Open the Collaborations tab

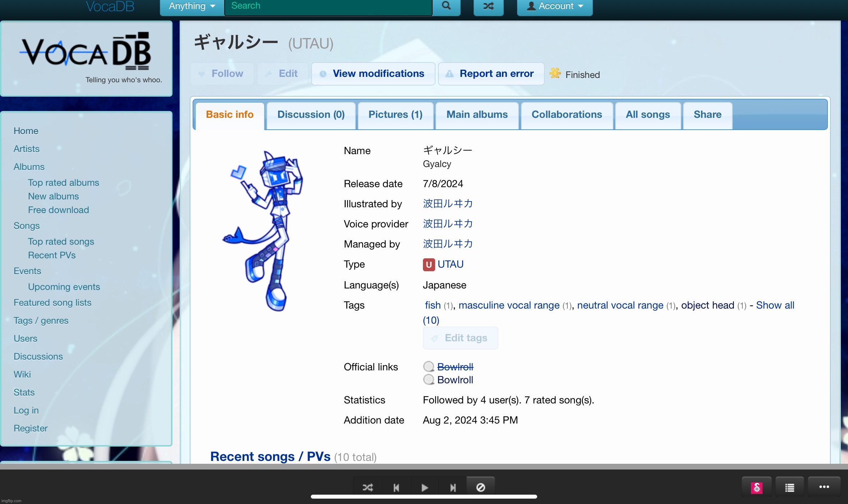coord(567,115)
